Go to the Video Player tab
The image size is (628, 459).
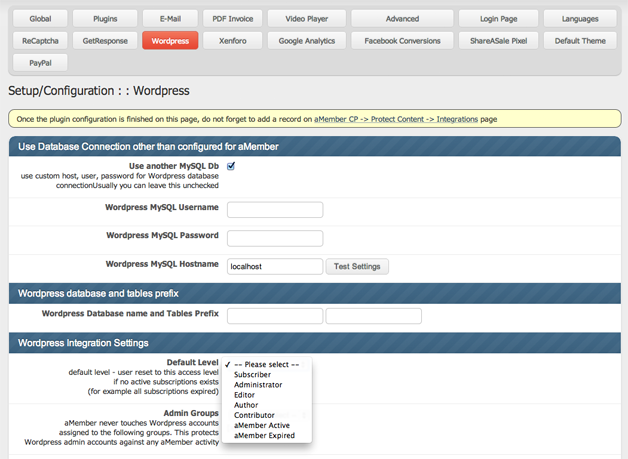[307, 19]
